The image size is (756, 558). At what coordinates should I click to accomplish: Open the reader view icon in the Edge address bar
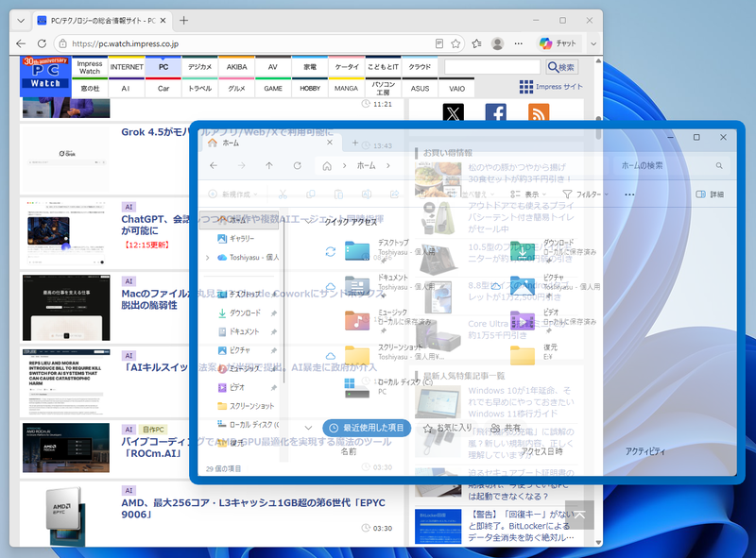coord(439,43)
